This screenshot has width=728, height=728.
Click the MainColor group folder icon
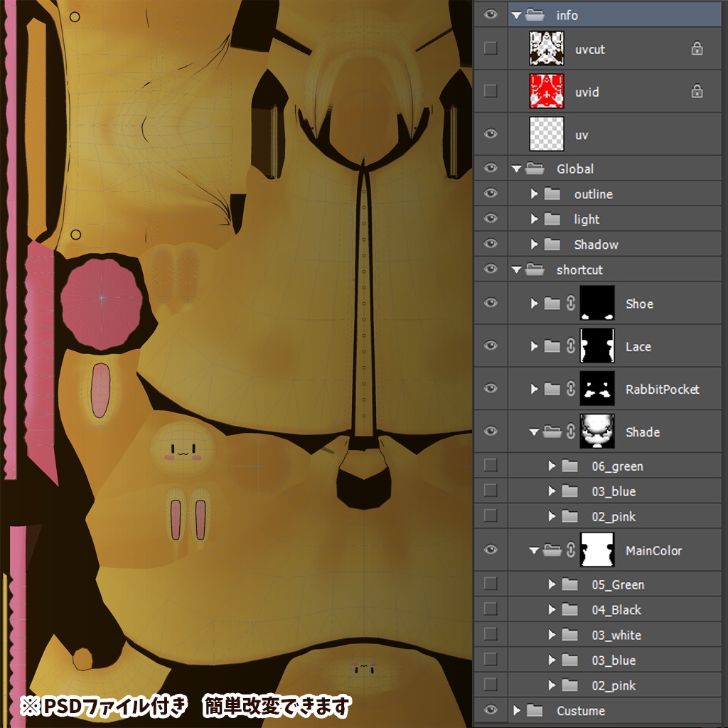point(552,550)
